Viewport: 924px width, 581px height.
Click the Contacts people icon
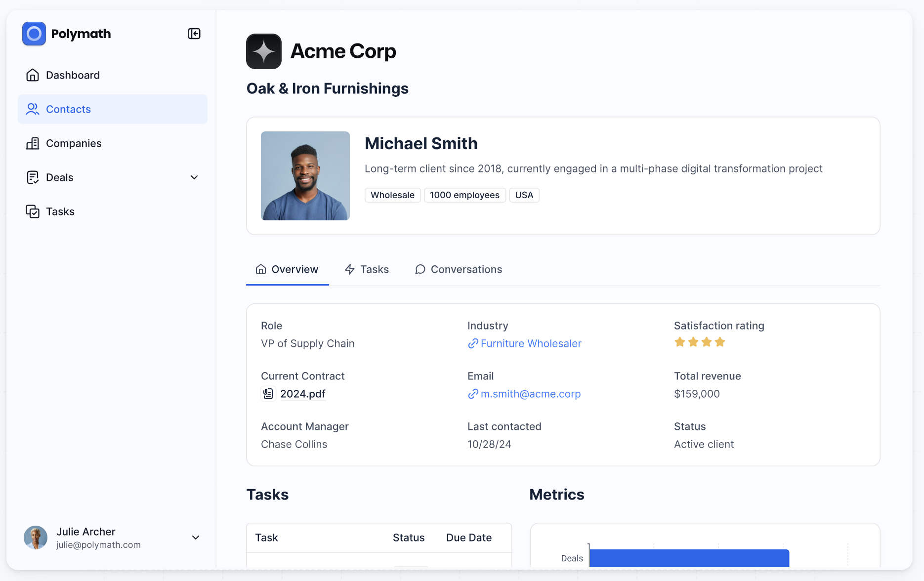[33, 109]
